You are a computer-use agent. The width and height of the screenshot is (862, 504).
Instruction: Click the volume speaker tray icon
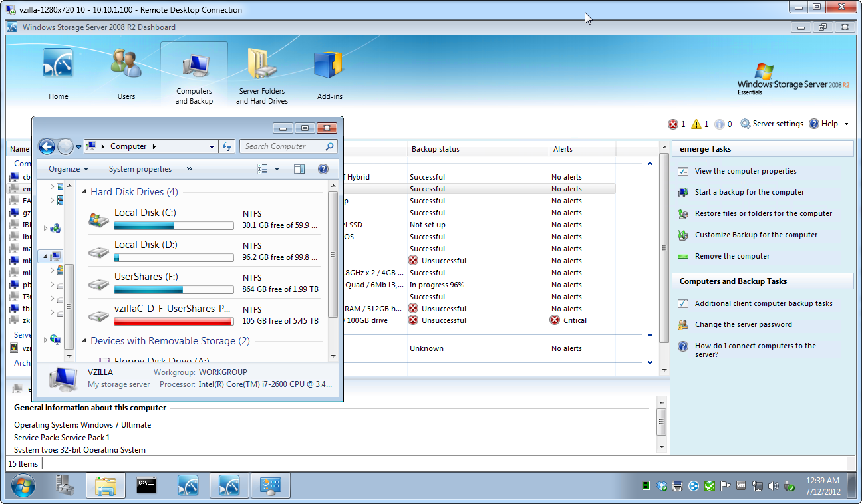point(774,486)
